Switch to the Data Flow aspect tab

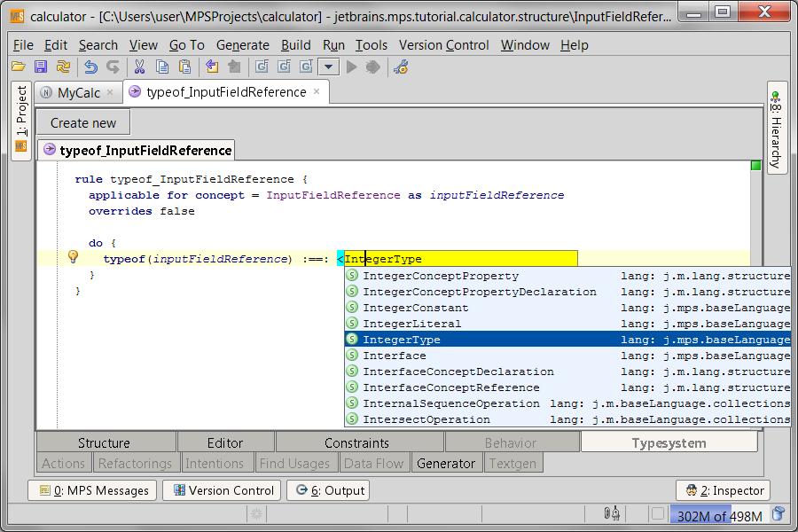click(x=373, y=463)
